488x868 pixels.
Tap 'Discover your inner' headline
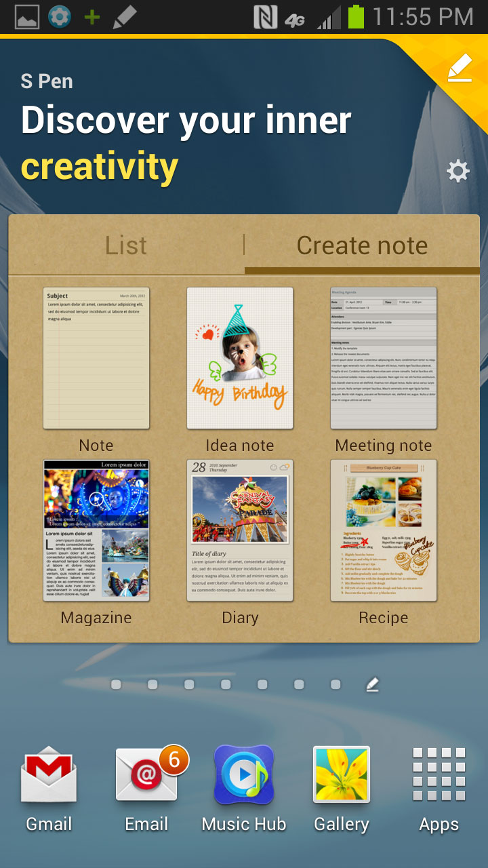(x=186, y=122)
